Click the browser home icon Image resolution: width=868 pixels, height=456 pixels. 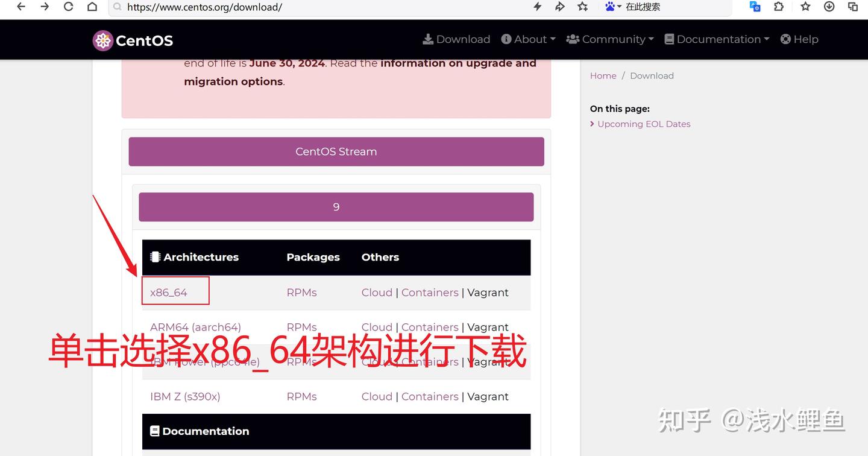click(92, 7)
